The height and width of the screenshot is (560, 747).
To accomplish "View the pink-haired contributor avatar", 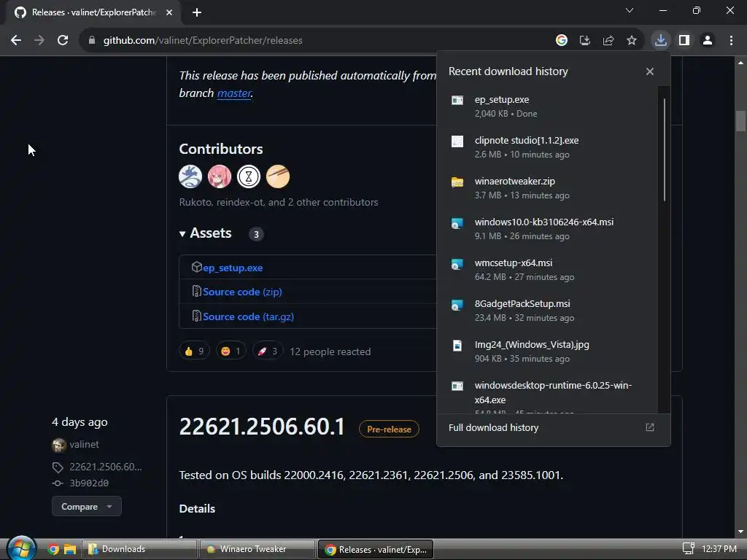I will [220, 176].
